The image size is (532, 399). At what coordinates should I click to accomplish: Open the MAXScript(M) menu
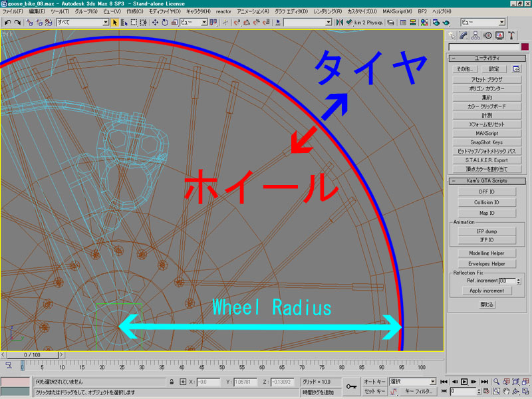(x=397, y=11)
